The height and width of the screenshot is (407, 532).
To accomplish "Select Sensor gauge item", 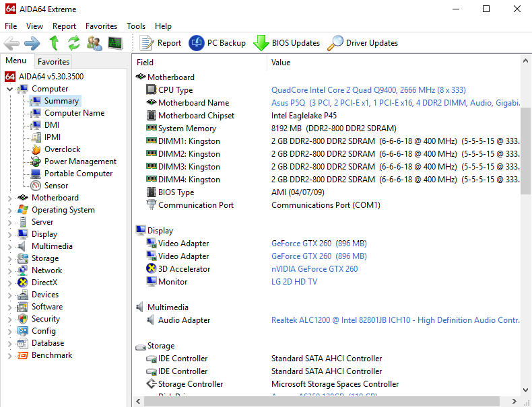I will coord(57,186).
